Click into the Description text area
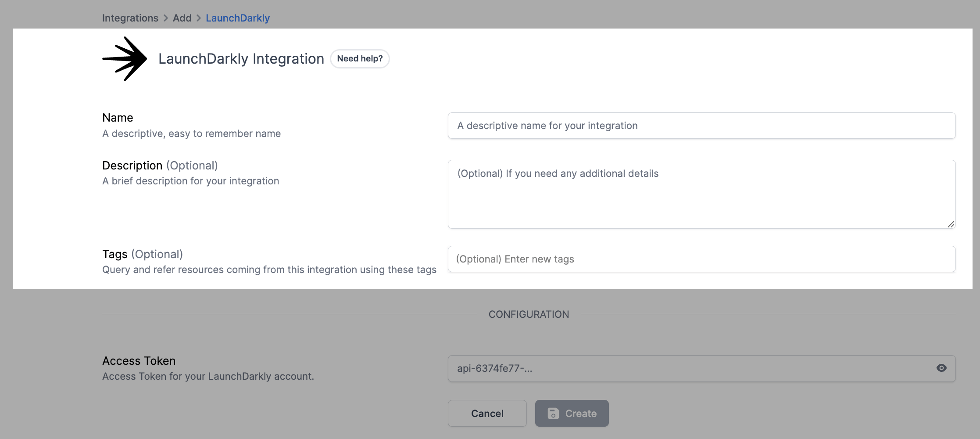980x439 pixels. [x=701, y=194]
